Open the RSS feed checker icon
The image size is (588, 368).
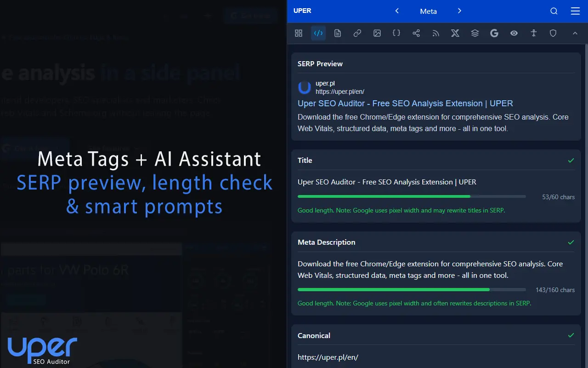[435, 33]
